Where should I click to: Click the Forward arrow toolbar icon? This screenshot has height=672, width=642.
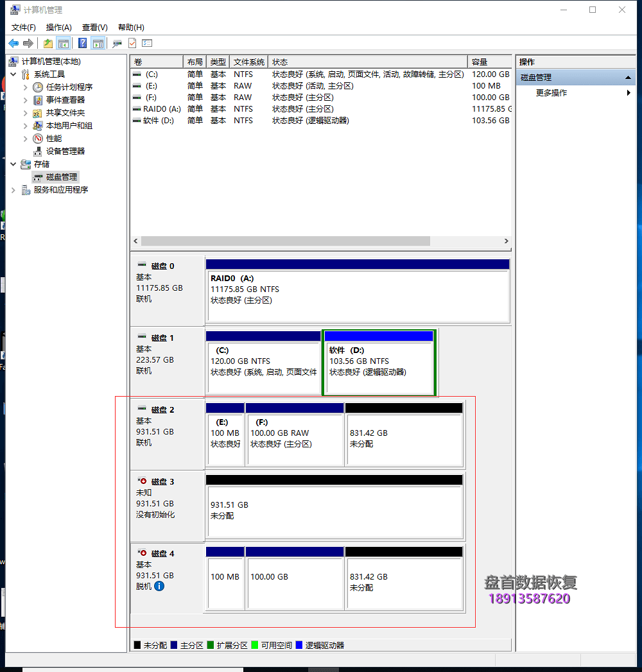[28, 43]
